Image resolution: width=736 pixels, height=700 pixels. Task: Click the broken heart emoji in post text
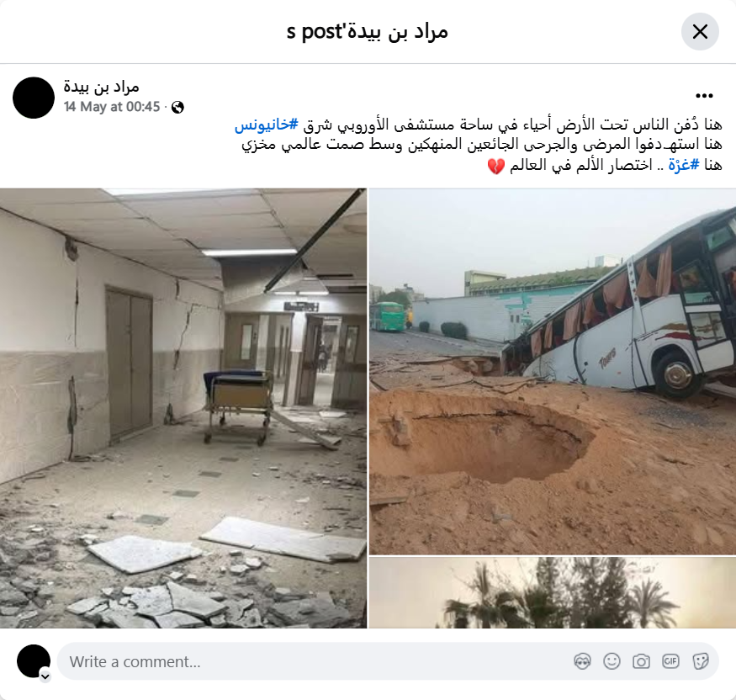496,166
